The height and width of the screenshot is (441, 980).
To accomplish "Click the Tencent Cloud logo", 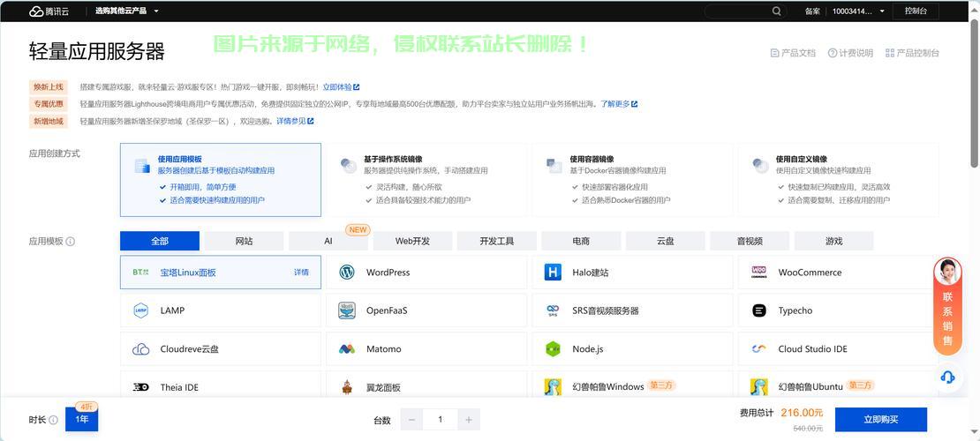I will [x=49, y=11].
